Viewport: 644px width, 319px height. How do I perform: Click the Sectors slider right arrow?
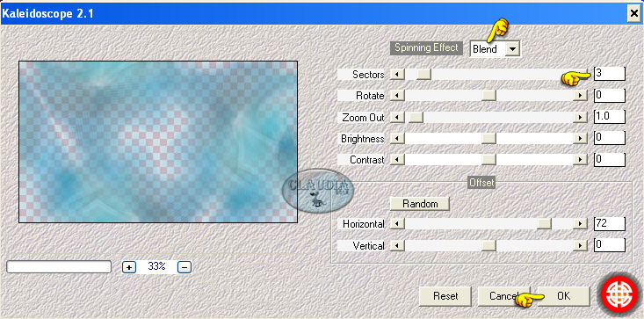click(580, 75)
